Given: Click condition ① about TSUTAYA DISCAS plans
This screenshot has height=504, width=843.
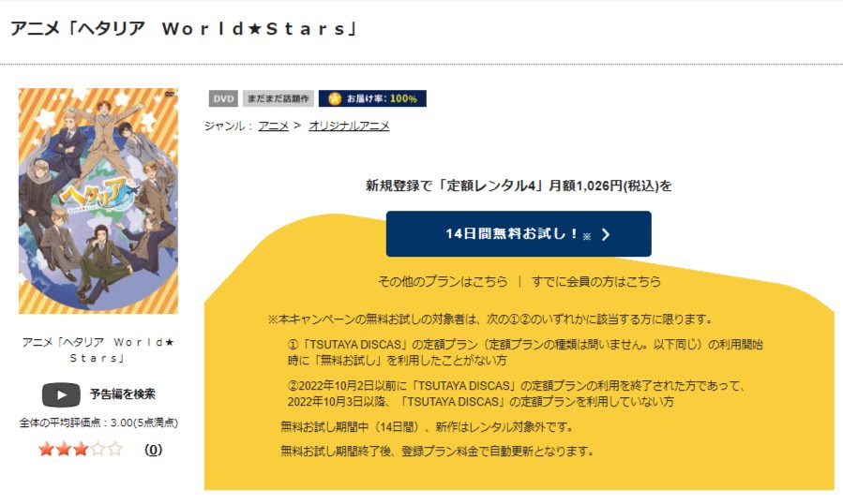Looking at the screenshot, I should pyautogui.click(x=525, y=352).
